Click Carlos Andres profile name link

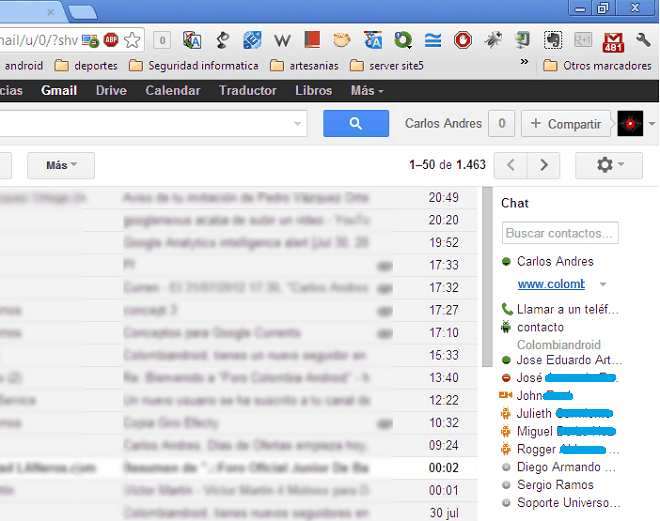tap(443, 123)
